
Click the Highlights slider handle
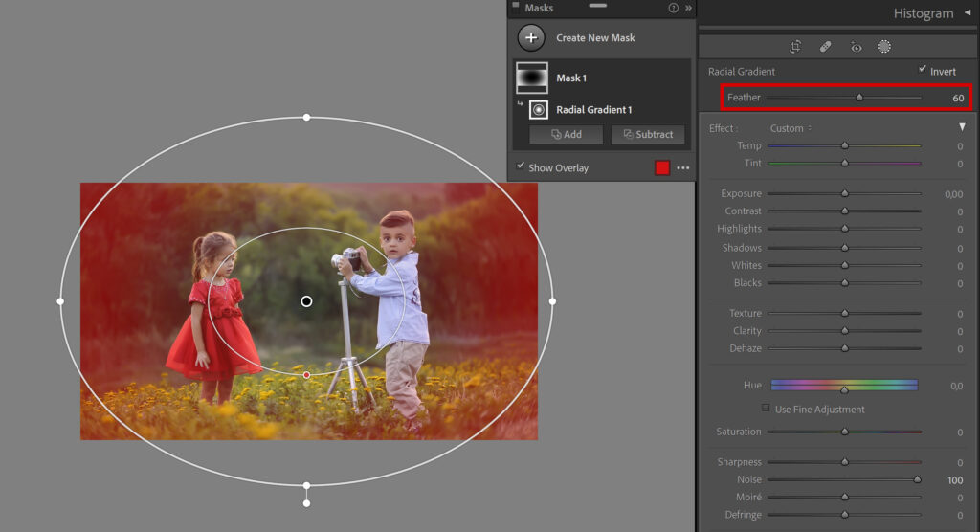click(845, 228)
